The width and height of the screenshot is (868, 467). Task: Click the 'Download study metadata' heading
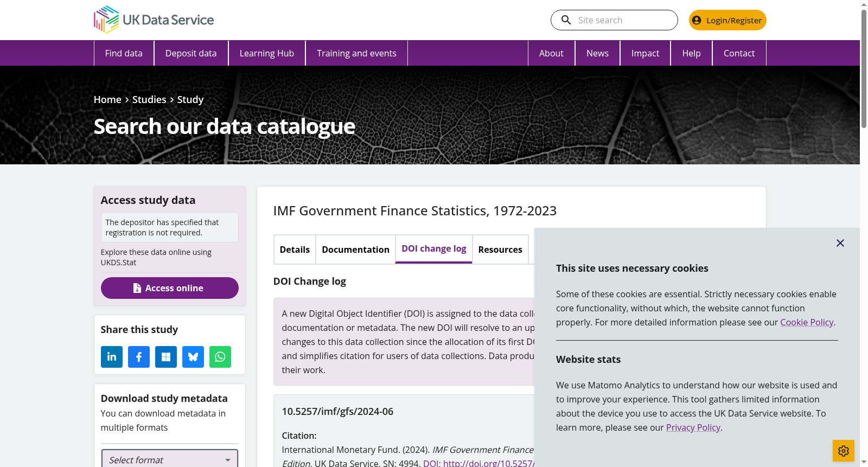164,399
